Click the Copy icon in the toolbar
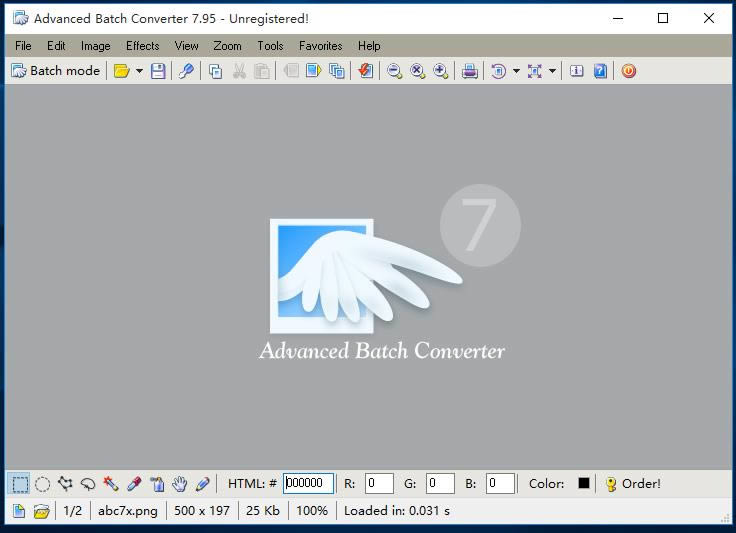This screenshot has width=736, height=533. [215, 71]
